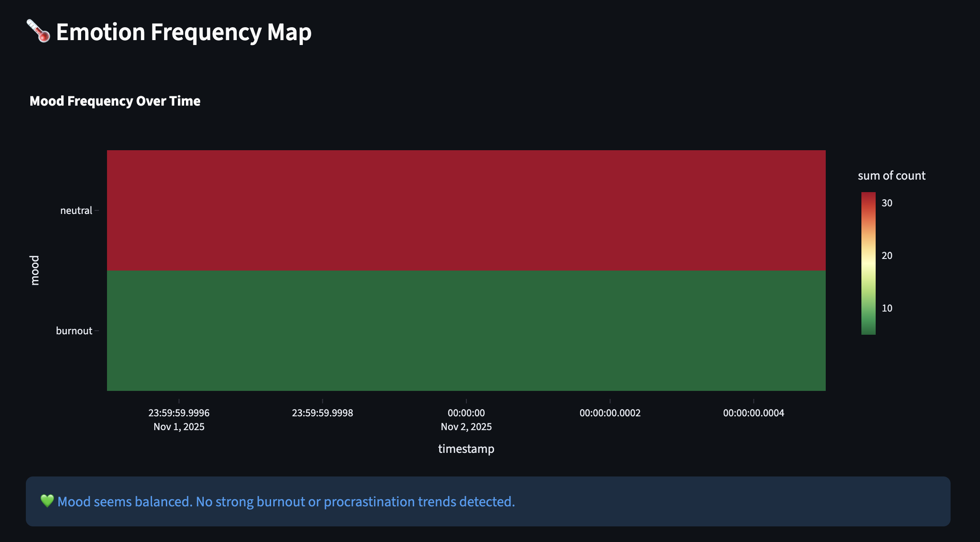Click the red neutral heatmap band

pos(466,210)
